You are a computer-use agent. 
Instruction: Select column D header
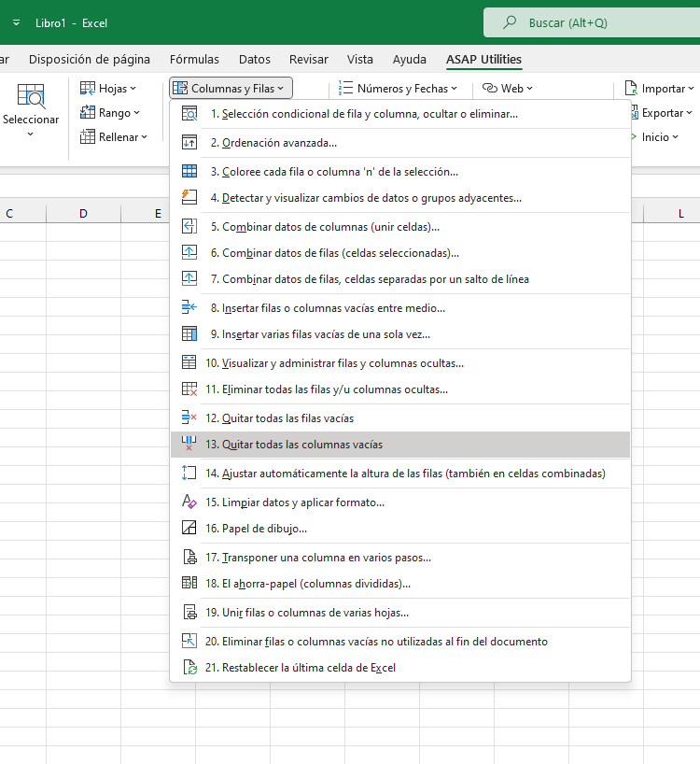point(83,213)
